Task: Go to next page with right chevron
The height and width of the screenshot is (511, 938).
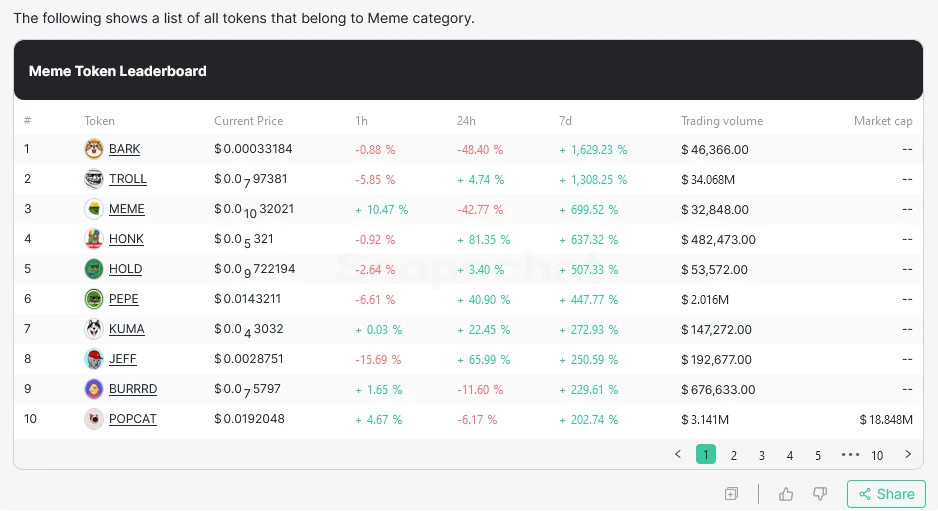Action: click(908, 454)
